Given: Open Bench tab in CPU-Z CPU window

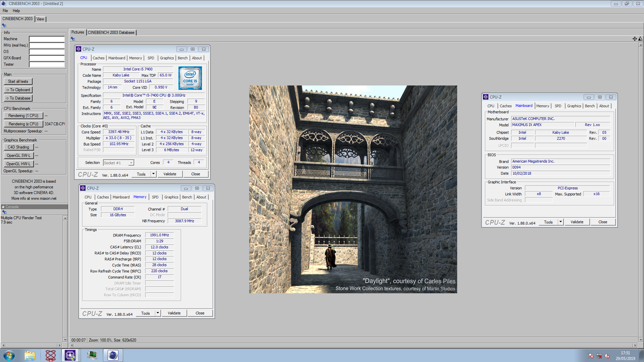Looking at the screenshot, I should tap(182, 58).
